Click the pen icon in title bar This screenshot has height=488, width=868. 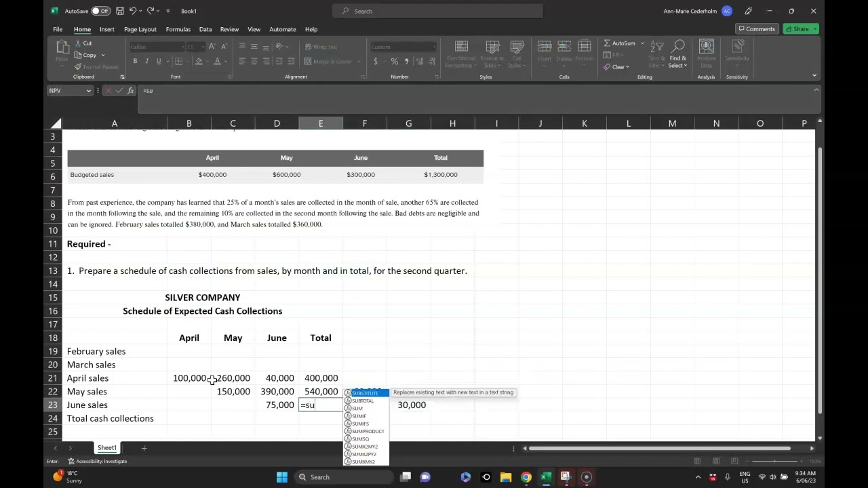pos(748,11)
